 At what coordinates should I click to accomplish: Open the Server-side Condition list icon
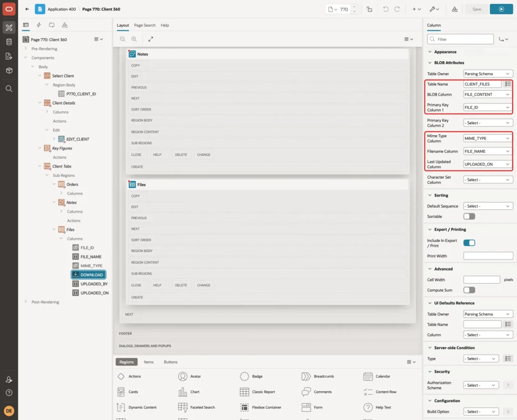[x=508, y=359]
